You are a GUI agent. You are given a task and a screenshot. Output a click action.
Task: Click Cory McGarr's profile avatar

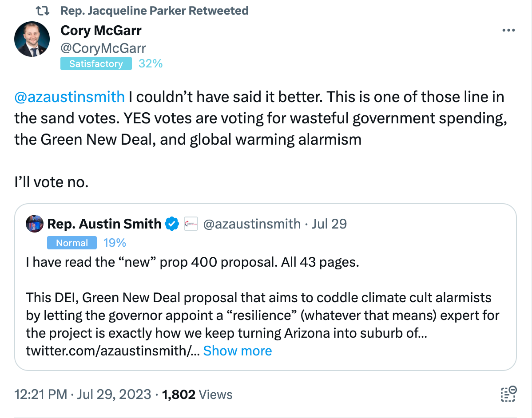pyautogui.click(x=32, y=39)
